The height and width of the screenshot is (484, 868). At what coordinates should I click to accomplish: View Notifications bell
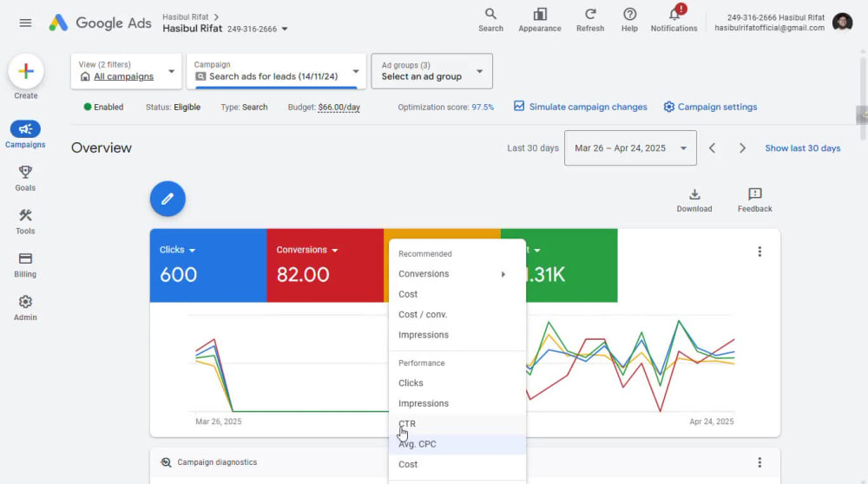pos(674,21)
